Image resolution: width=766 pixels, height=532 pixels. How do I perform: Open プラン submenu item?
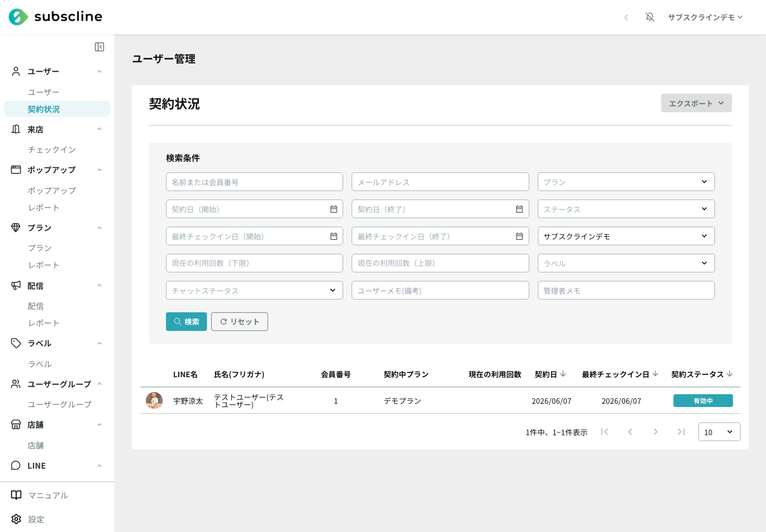(40, 248)
